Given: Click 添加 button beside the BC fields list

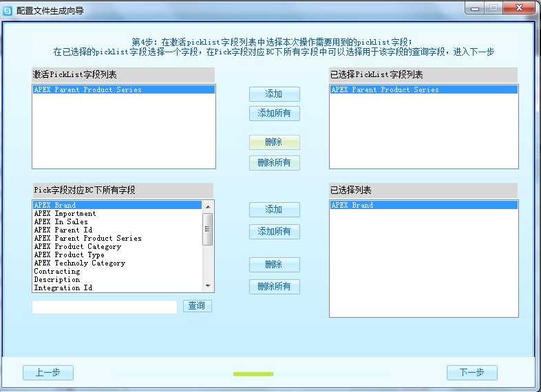Looking at the screenshot, I should click(x=275, y=210).
